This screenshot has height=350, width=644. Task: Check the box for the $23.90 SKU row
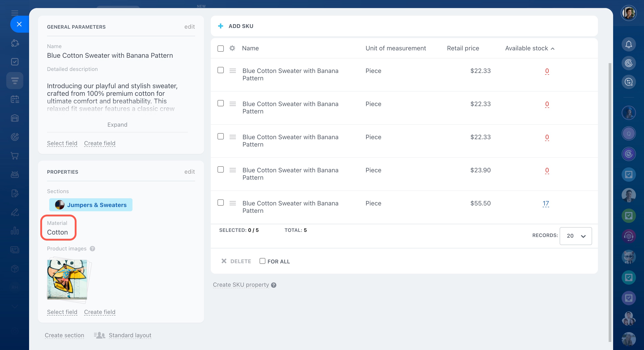click(220, 169)
